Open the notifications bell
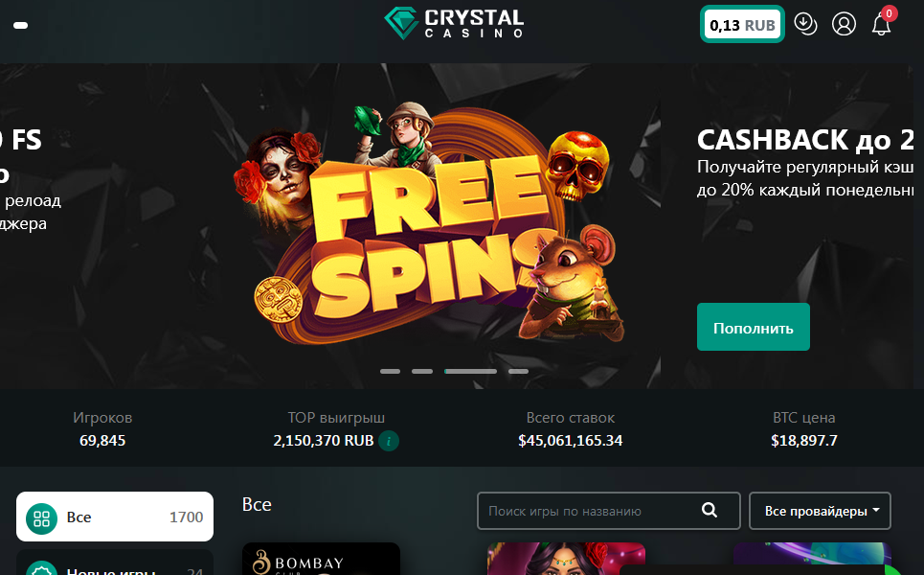 tap(882, 24)
